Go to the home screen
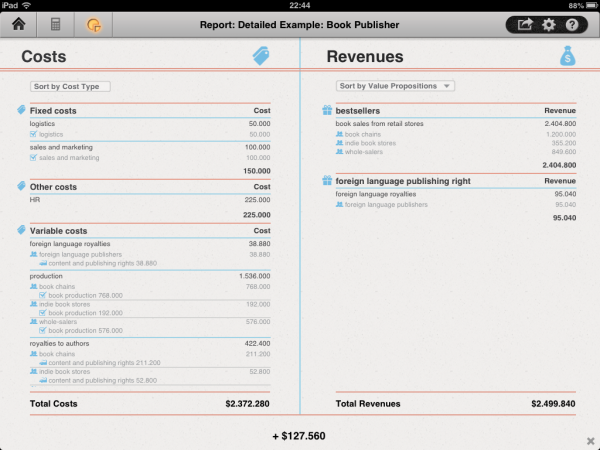Image resolution: width=600 pixels, height=450 pixels. pyautogui.click(x=18, y=25)
